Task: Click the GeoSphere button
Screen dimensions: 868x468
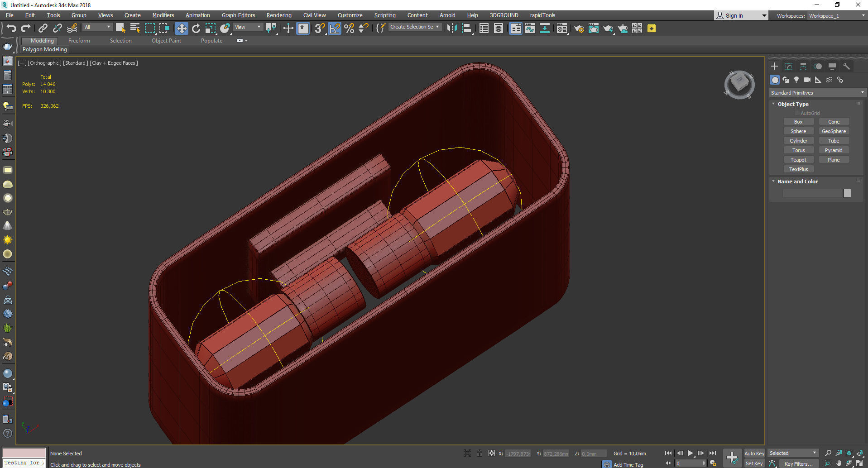Action: click(x=834, y=131)
